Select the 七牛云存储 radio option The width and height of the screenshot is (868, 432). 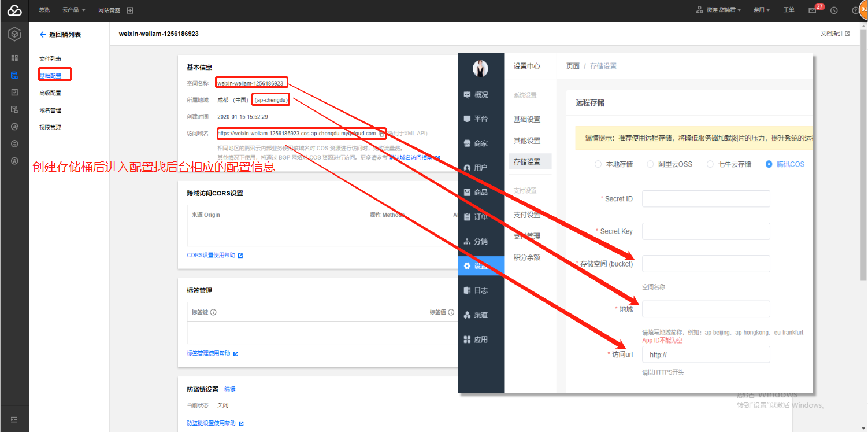click(729, 164)
